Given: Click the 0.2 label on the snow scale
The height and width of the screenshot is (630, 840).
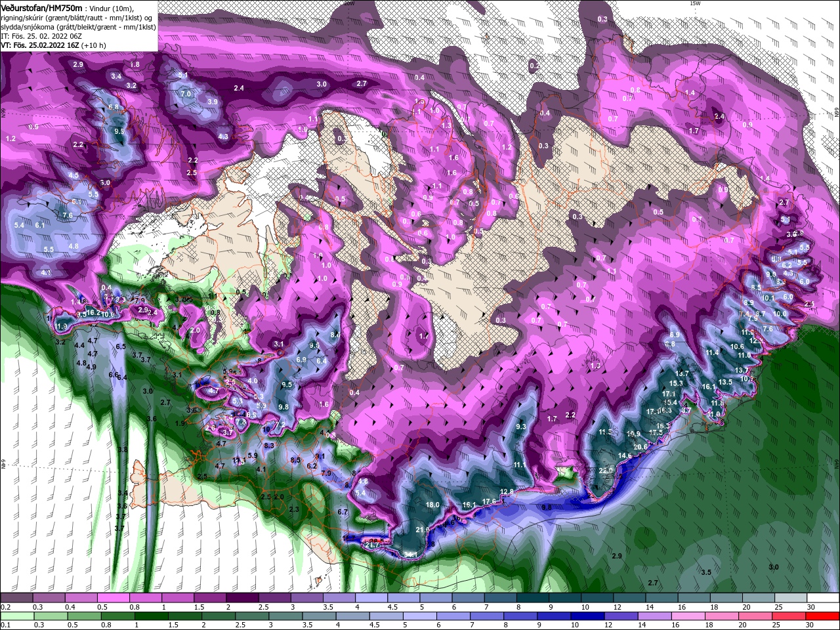Looking at the screenshot, I should pos(5,607).
